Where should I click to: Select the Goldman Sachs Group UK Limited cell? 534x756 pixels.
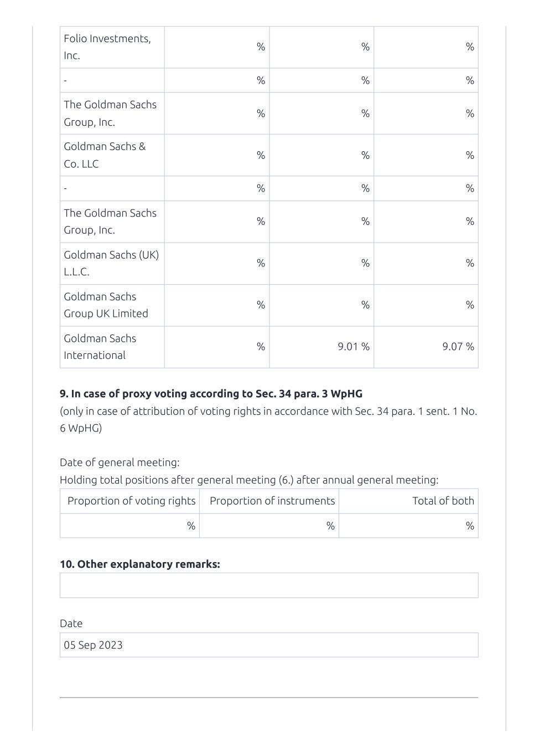(112, 305)
